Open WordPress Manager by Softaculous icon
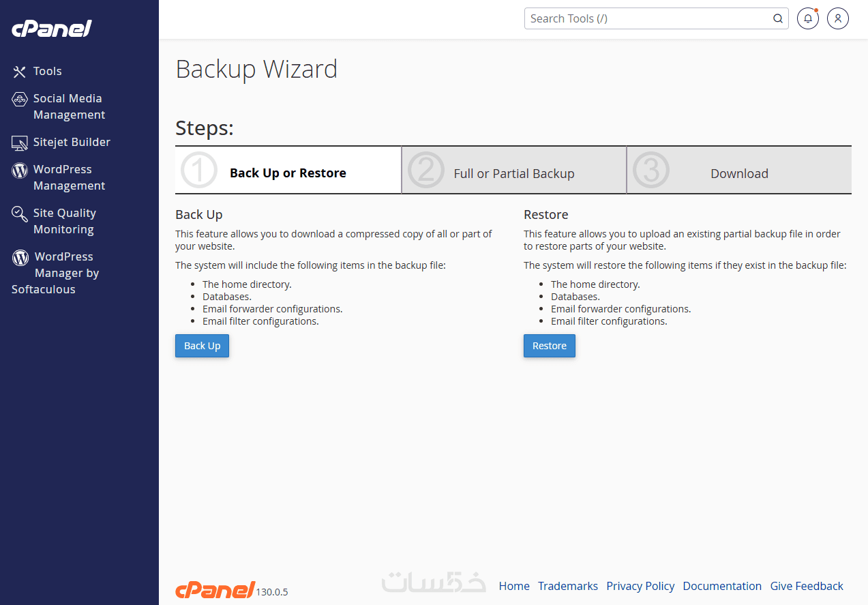This screenshot has height=605, width=868. [21, 258]
